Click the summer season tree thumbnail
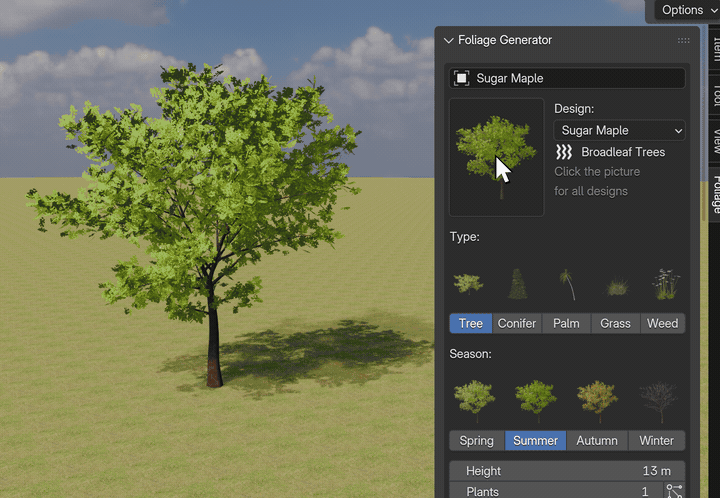 click(x=536, y=401)
